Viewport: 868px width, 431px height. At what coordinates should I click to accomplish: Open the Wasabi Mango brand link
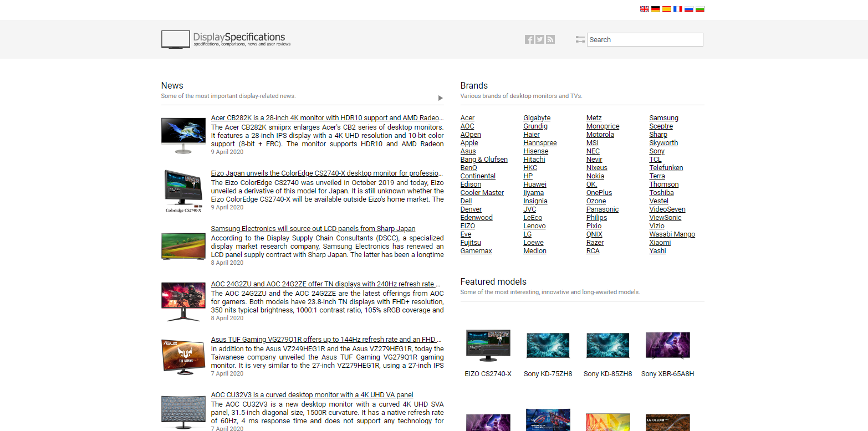click(x=672, y=234)
